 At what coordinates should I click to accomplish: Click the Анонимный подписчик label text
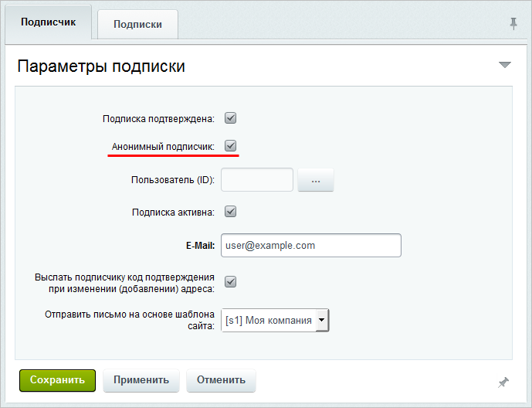pyautogui.click(x=163, y=146)
